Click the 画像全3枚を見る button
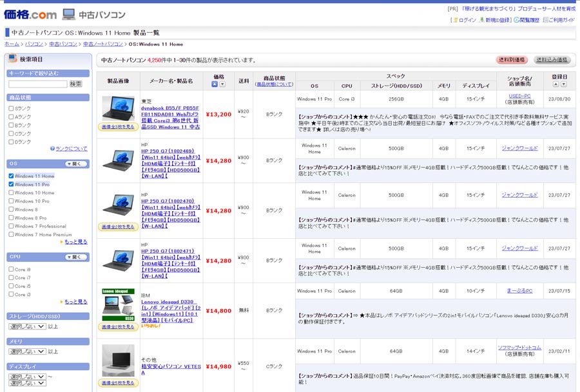The width and height of the screenshot is (580, 392). click(x=118, y=127)
